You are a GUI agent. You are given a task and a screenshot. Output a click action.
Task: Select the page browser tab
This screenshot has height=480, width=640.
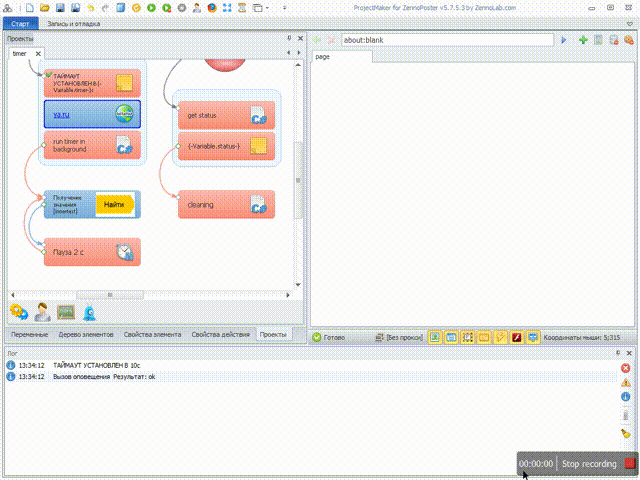pos(342,57)
